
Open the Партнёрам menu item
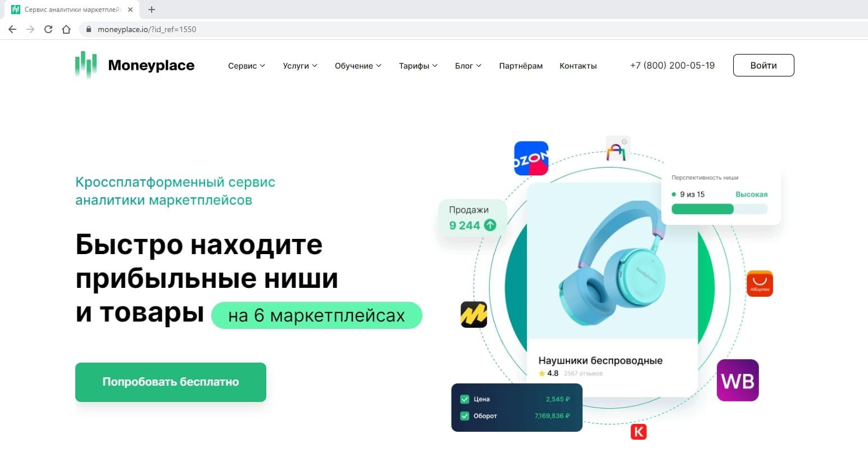[521, 66]
